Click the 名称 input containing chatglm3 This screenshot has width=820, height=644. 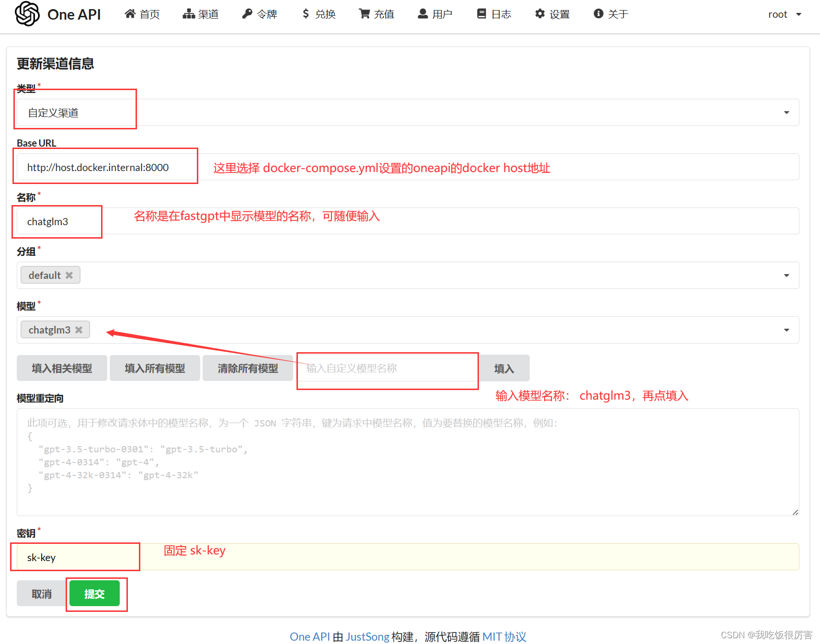point(408,221)
